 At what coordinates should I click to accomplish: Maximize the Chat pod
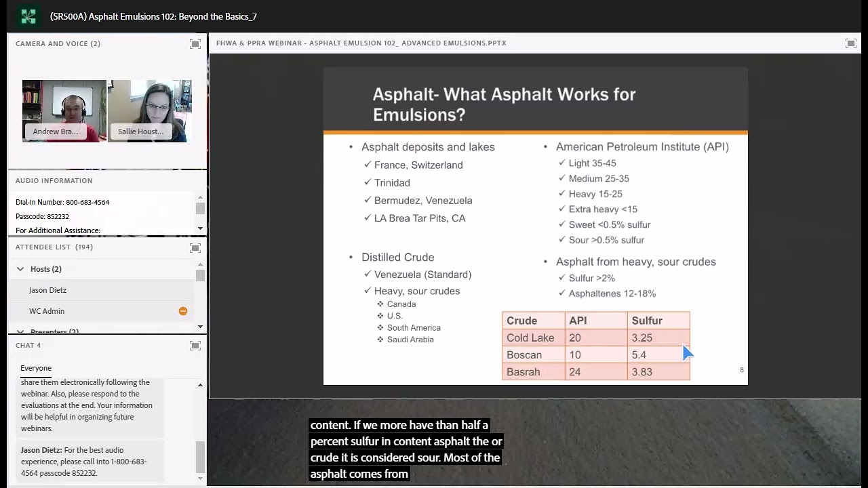coord(195,346)
